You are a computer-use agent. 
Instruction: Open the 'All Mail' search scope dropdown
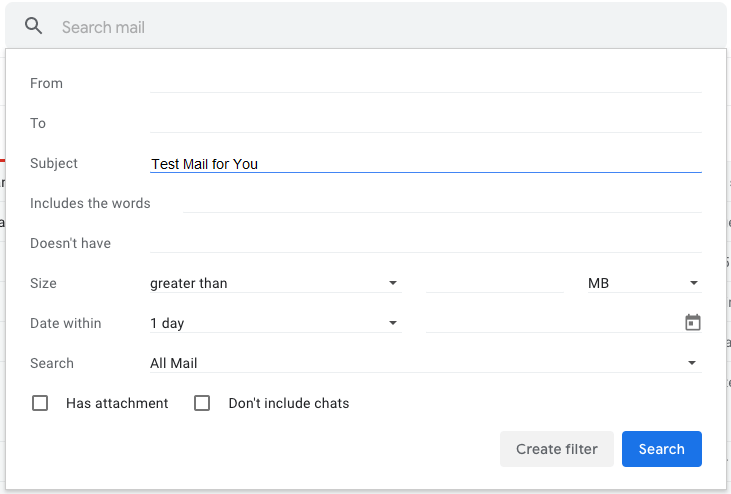424,363
